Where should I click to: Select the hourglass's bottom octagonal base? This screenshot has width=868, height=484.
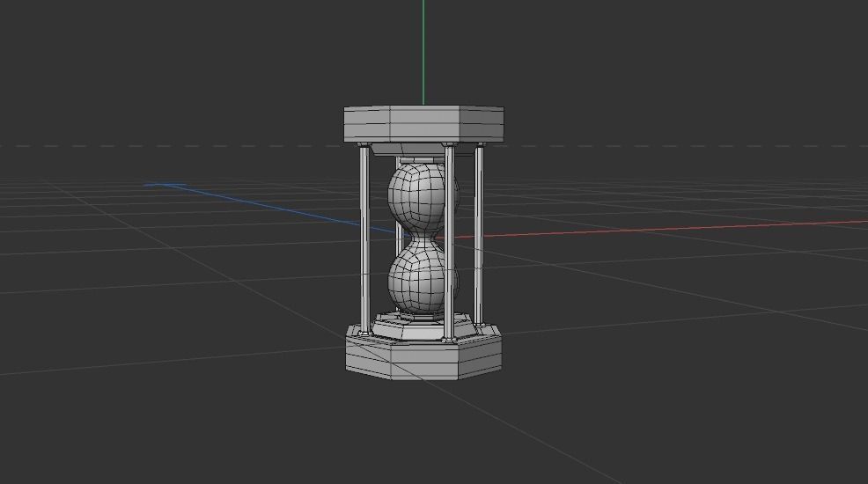click(x=423, y=354)
